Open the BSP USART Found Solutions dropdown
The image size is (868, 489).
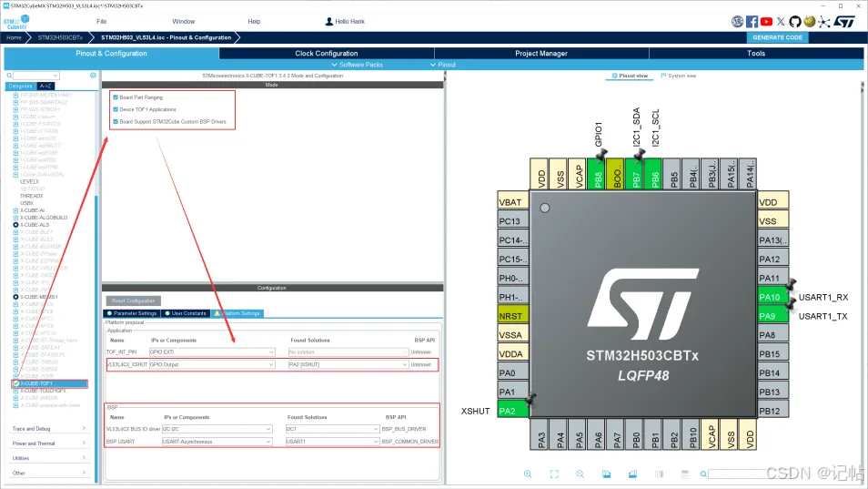coord(332,442)
